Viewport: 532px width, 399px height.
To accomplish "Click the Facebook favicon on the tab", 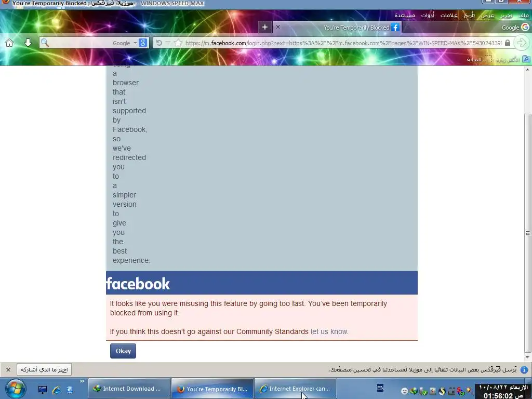I will 395,27.
